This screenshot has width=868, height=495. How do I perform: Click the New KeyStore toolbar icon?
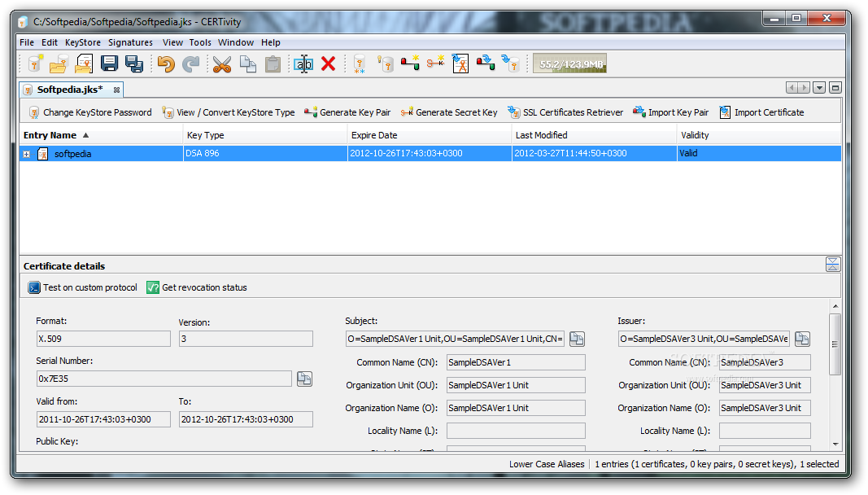point(36,64)
